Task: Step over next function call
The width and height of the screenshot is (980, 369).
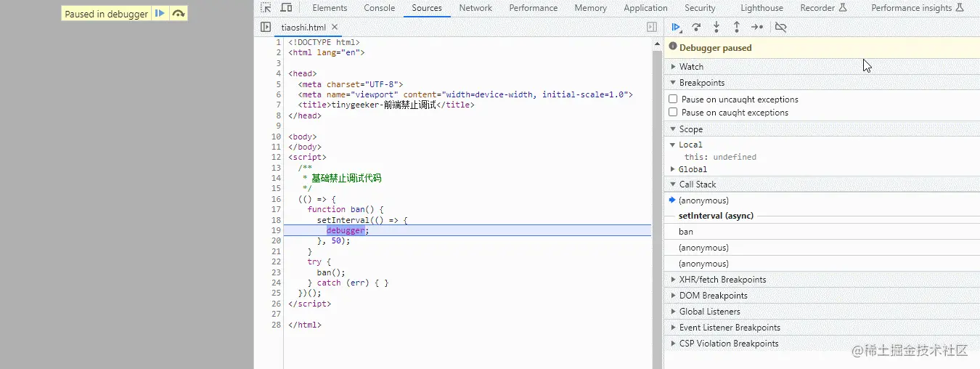Action: [x=696, y=27]
